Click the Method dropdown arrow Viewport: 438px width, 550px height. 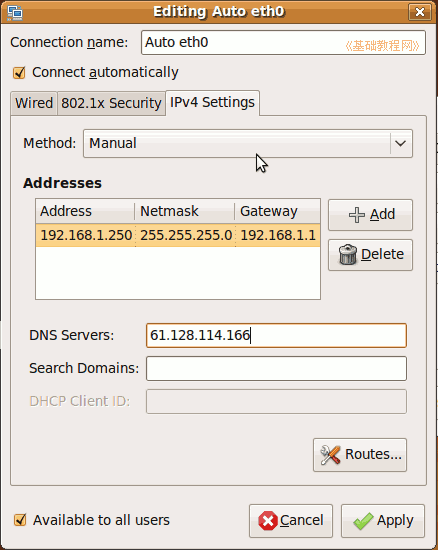[x=400, y=143]
